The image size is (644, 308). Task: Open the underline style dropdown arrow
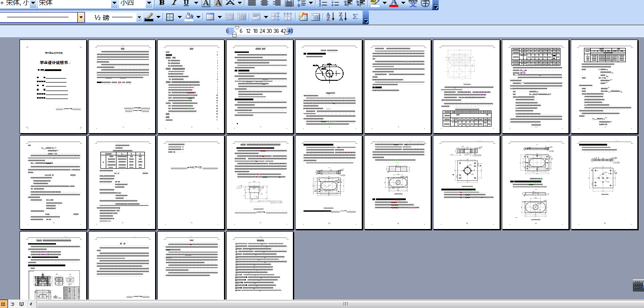pos(195,3)
